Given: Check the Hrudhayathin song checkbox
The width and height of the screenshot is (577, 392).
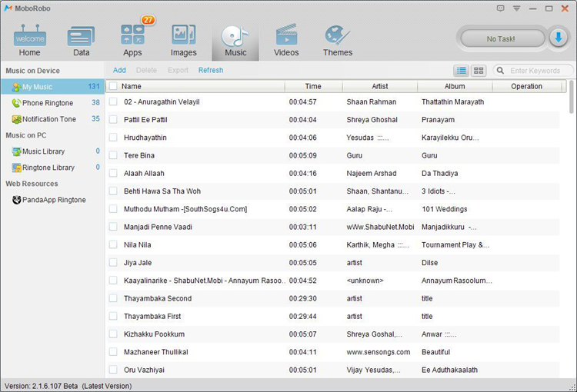Looking at the screenshot, I should pyautogui.click(x=113, y=137).
